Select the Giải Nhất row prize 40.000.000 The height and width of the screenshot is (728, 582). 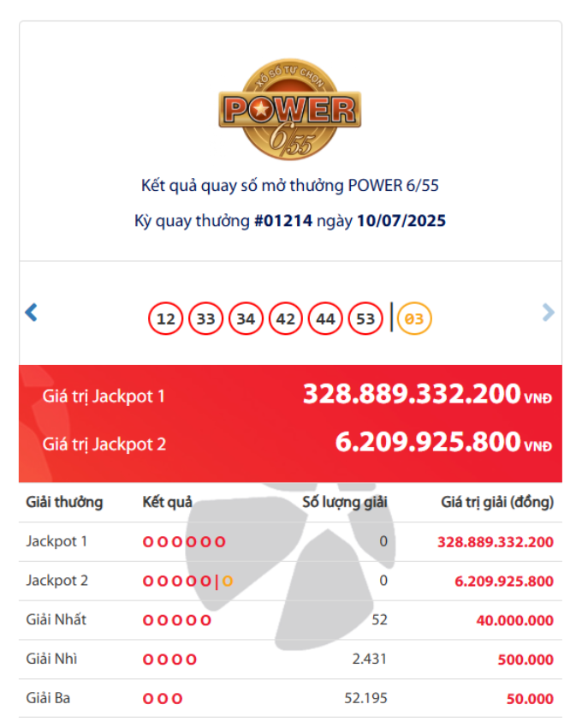pos(514,620)
